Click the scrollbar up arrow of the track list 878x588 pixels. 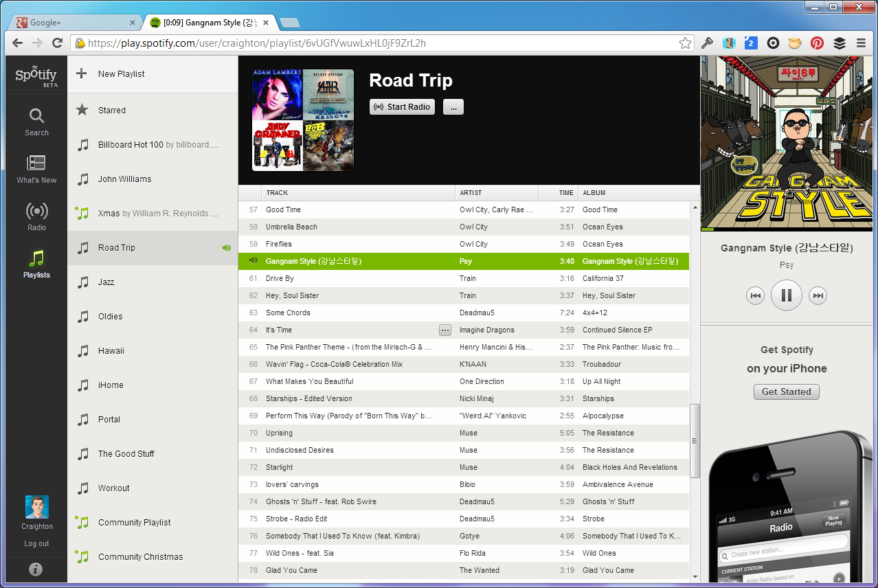click(695, 207)
